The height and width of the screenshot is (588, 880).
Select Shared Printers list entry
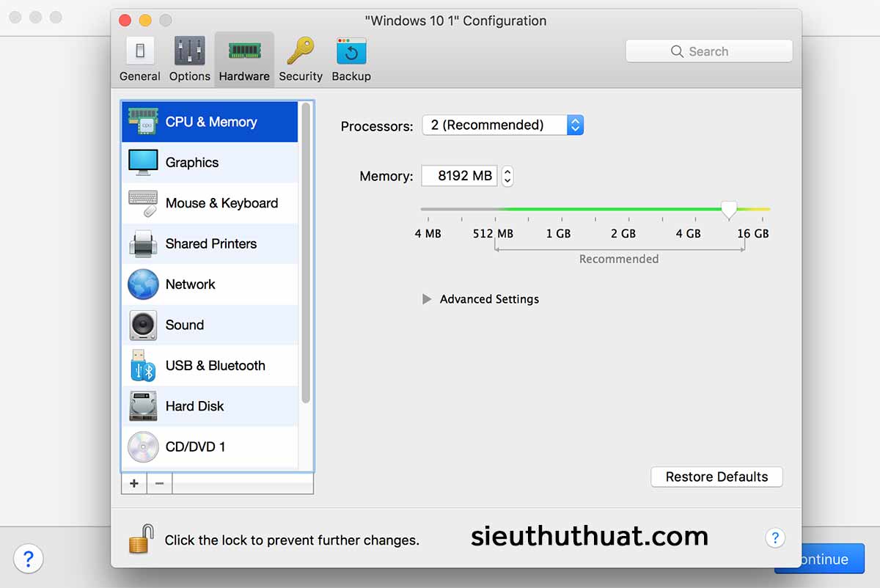pyautogui.click(x=210, y=243)
